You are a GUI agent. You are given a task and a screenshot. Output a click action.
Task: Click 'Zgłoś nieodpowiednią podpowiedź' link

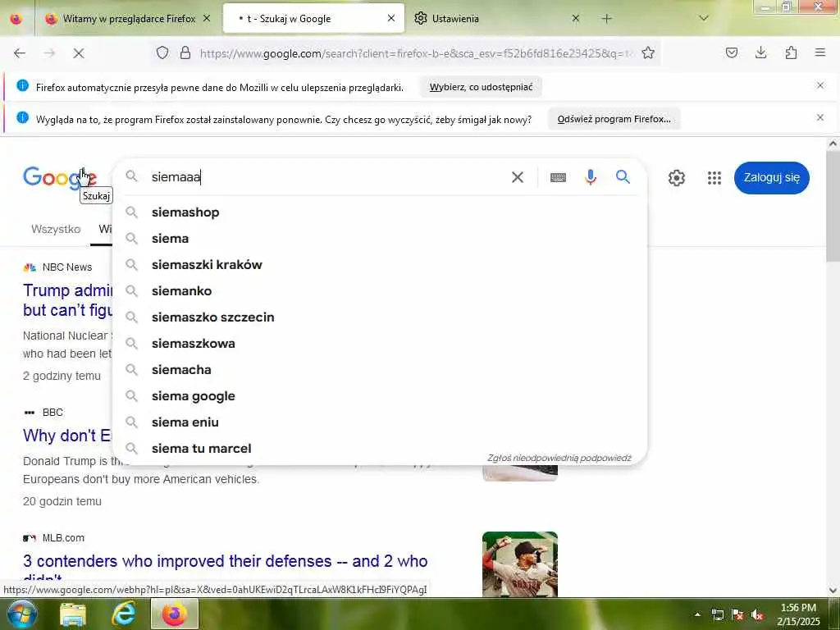559,458
